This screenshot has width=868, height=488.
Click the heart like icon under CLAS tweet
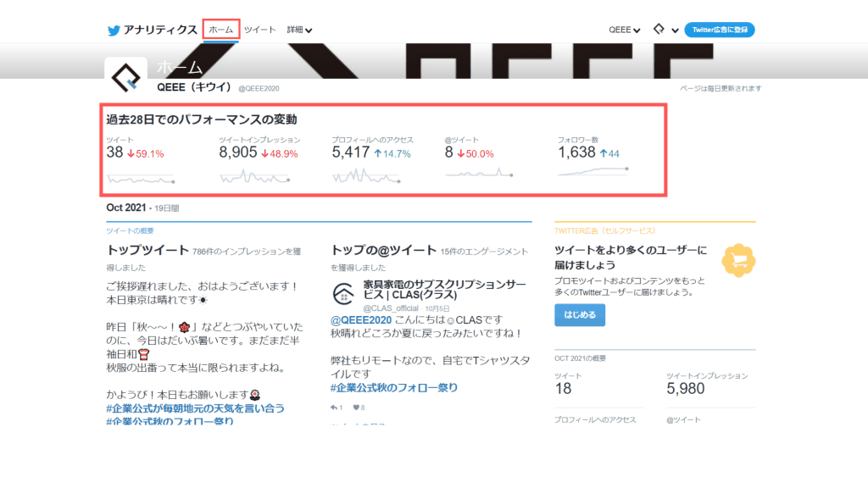point(356,408)
